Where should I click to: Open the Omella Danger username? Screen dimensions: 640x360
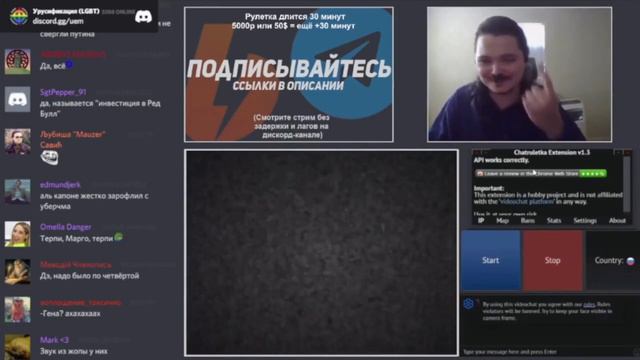point(66,227)
